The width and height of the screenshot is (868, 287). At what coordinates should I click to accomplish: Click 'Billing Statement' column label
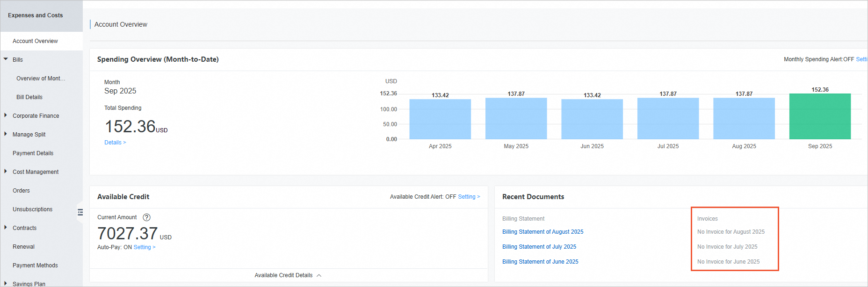coord(523,219)
